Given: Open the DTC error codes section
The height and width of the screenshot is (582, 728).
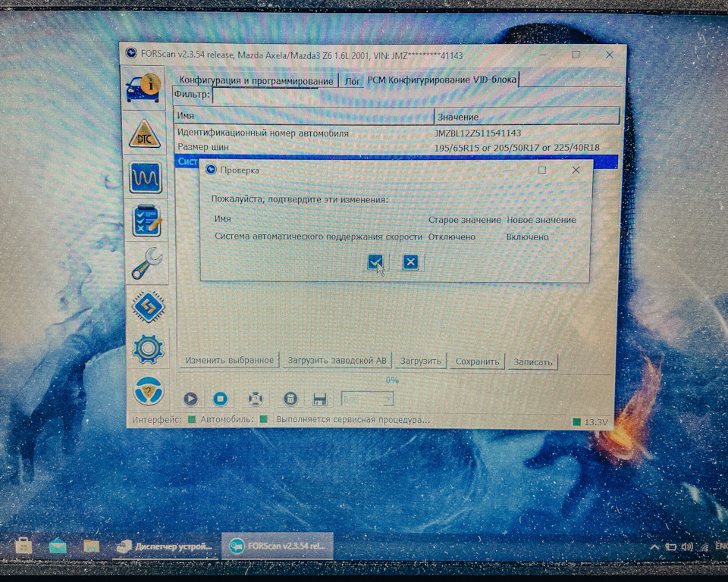Looking at the screenshot, I should pyautogui.click(x=144, y=134).
